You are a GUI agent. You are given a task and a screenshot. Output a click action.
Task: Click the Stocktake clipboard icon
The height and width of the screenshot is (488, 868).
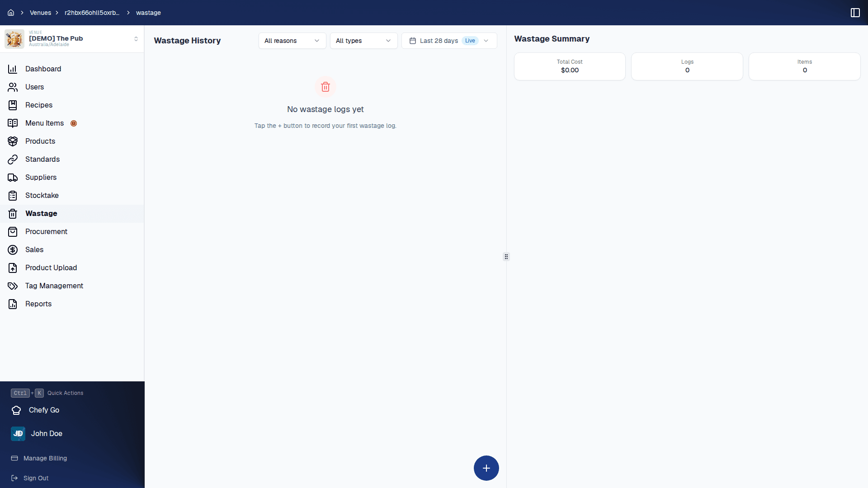pos(13,196)
